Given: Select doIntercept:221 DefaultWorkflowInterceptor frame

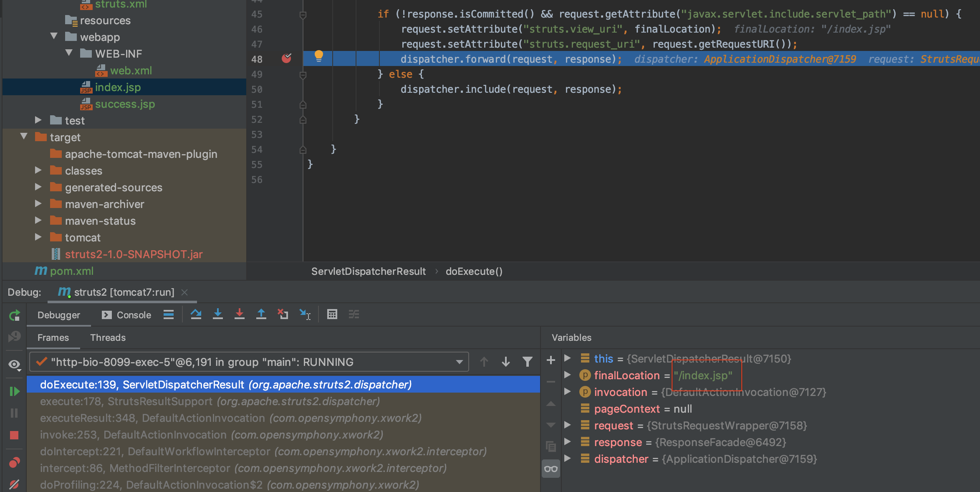Looking at the screenshot, I should tap(283, 451).
